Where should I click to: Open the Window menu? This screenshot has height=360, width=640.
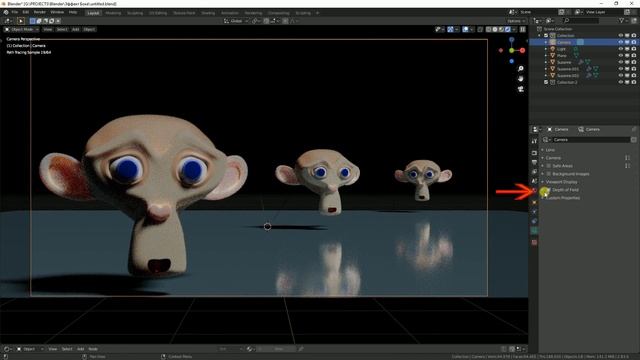57,13
